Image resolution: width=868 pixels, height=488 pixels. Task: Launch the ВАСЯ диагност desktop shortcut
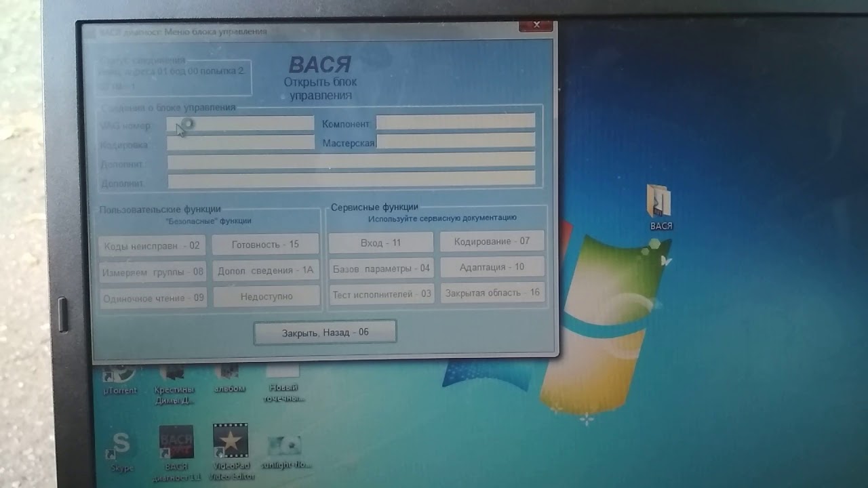click(176, 453)
